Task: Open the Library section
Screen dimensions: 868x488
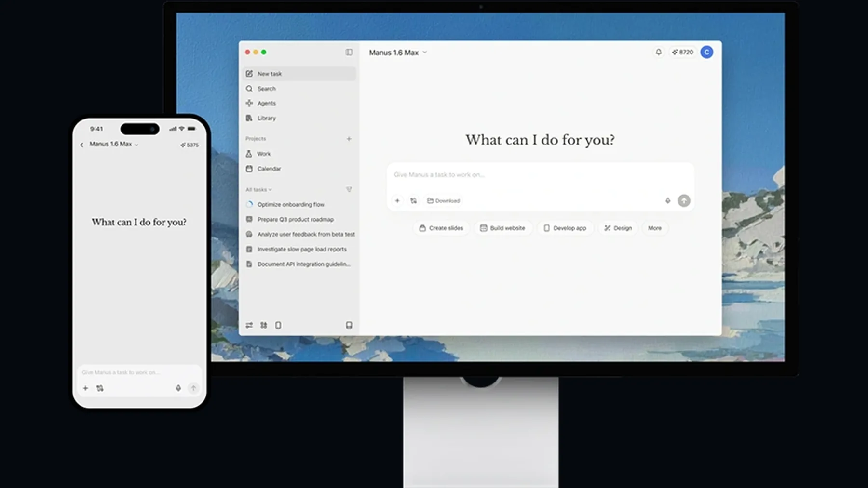Action: click(x=299, y=118)
